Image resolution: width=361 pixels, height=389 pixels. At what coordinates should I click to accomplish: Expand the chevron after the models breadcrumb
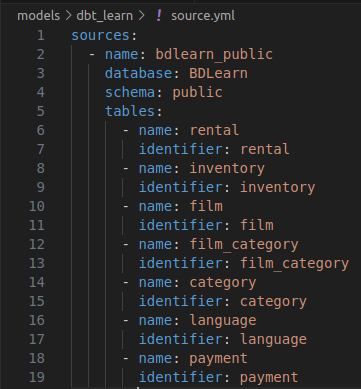68,16
